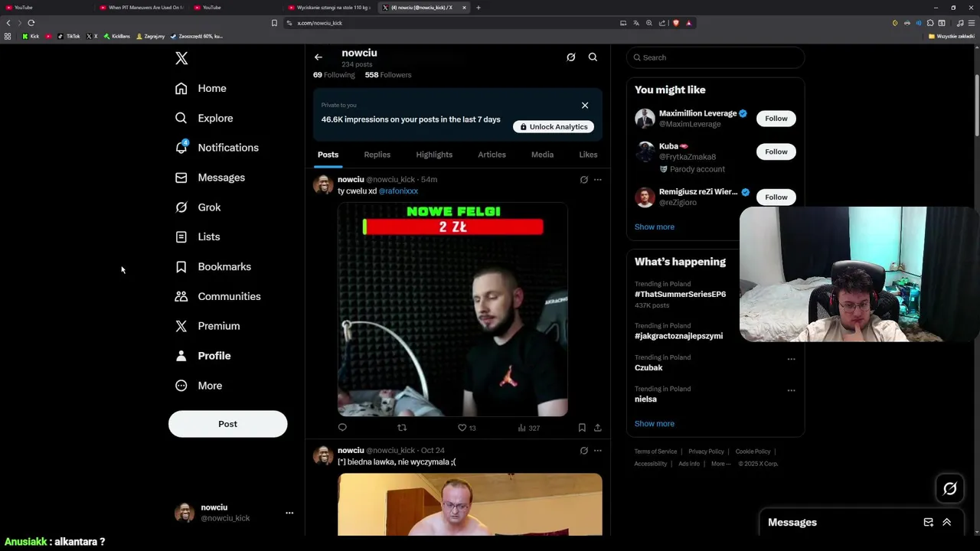Repost the NOWE FELGI post

pos(402,428)
